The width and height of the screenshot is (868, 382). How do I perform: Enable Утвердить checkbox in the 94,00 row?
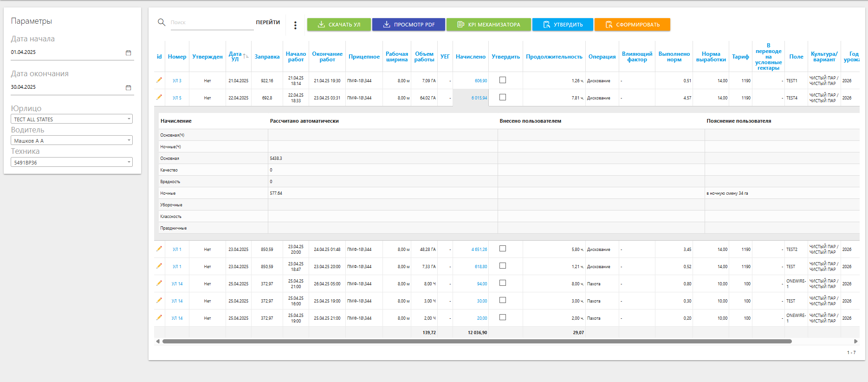pos(503,283)
